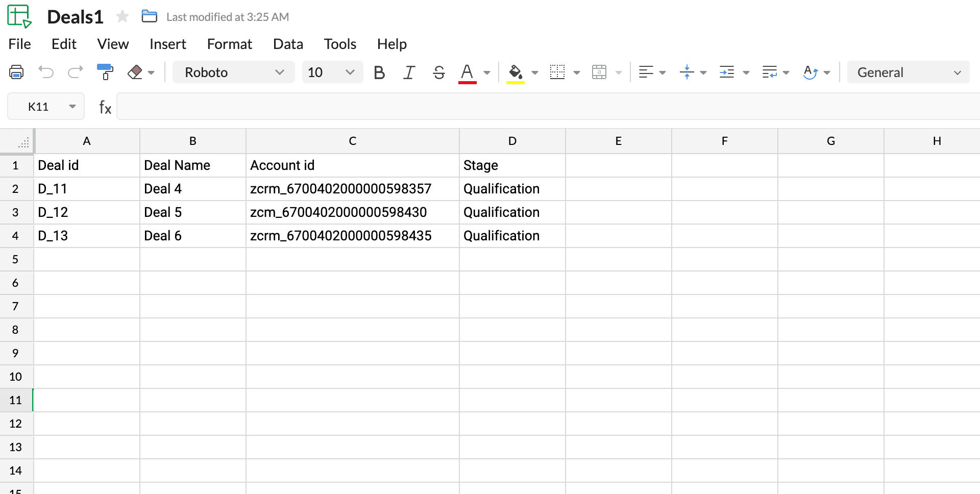Open the Data menu

tap(288, 44)
